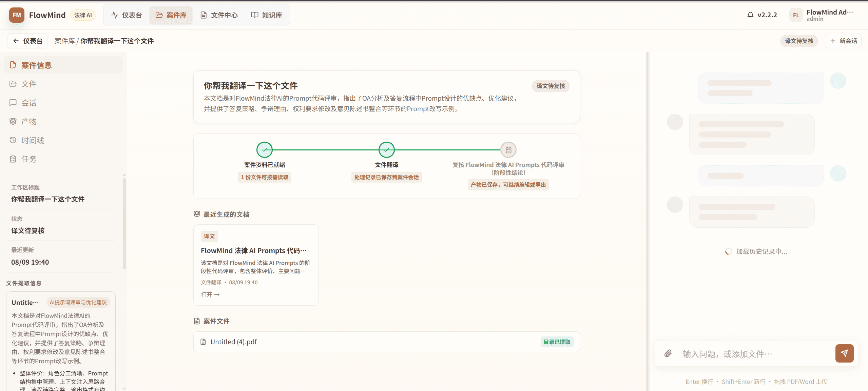Click the back arrow 仪表台 button
The height and width of the screenshot is (391, 868).
tap(27, 41)
